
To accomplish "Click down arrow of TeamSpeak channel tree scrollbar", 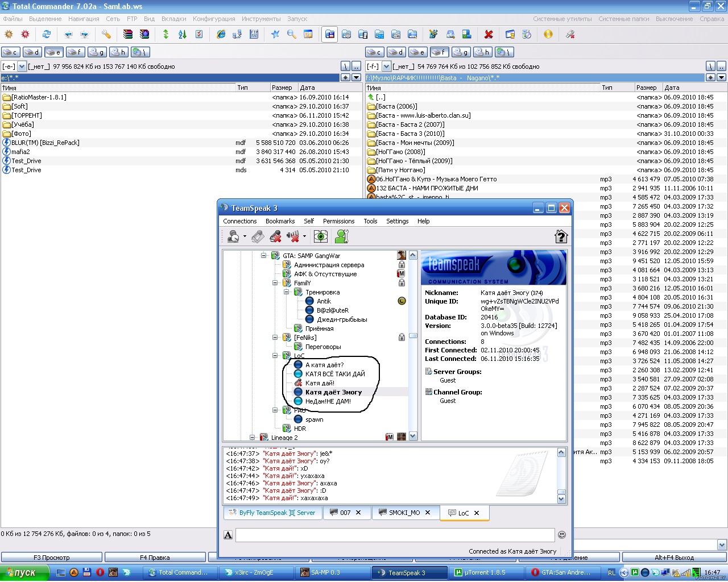I will click(413, 436).
